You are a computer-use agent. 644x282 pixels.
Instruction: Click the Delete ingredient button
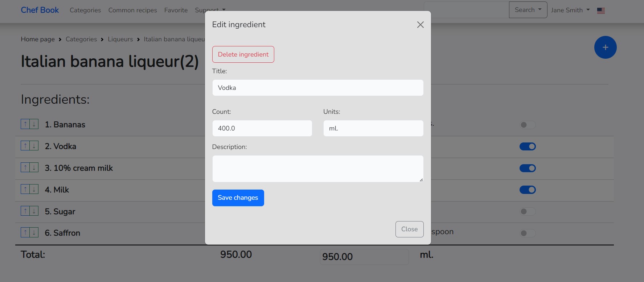point(243,54)
